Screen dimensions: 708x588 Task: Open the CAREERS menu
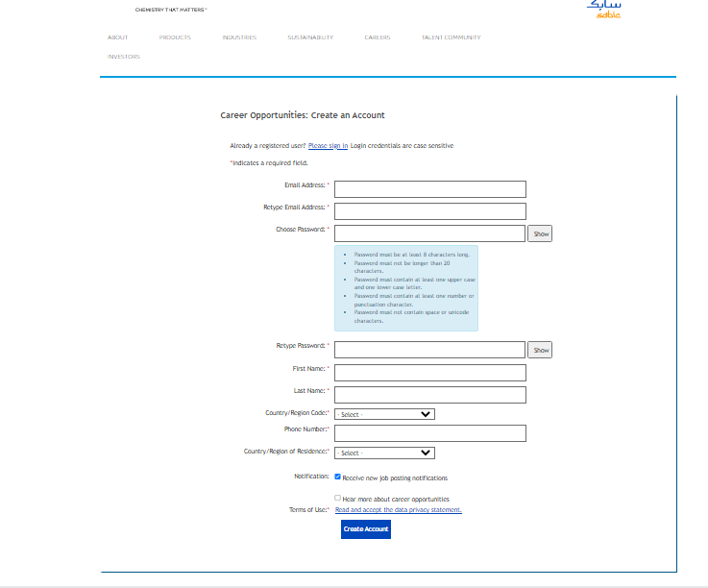pos(378,37)
